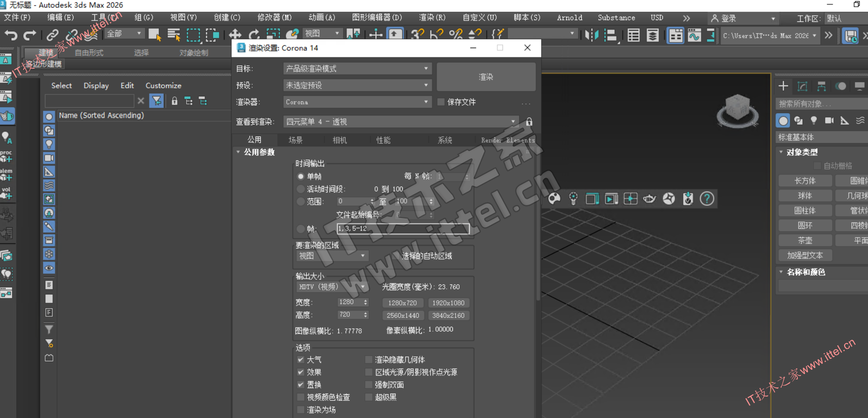Select the Move transform tool

click(x=235, y=35)
